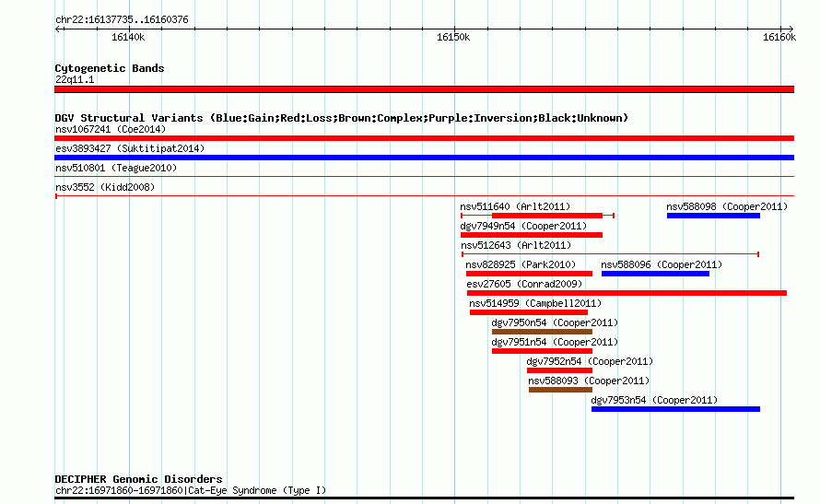Open the Cat-Eye Syndrome (Type I) entry
820x504 pixels.
point(191,490)
